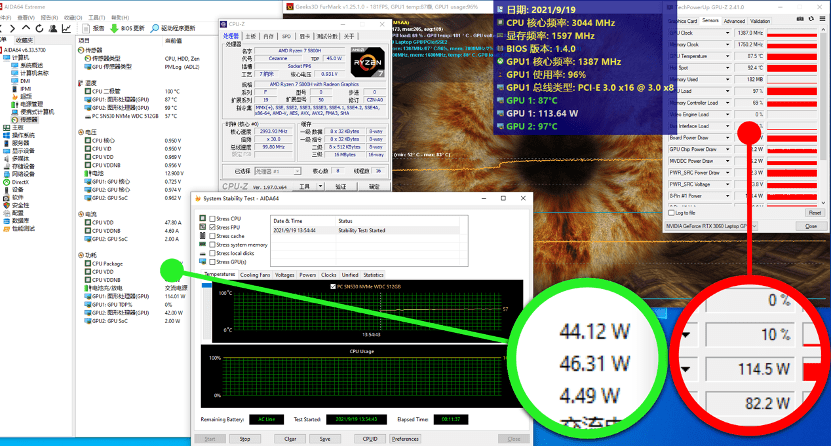Screen dimensions: 832x446
Task: Open power management battery item in tree
Action: pyautogui.click(x=27, y=104)
